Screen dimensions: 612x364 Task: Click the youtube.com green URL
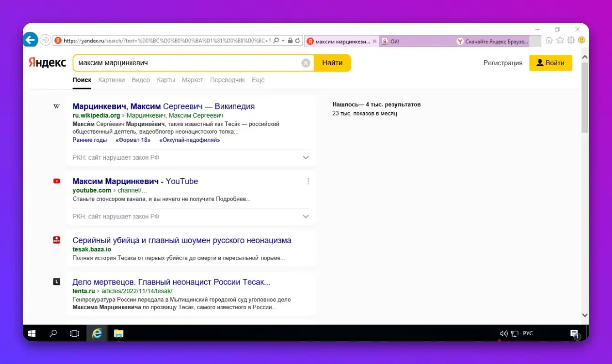[x=92, y=190]
